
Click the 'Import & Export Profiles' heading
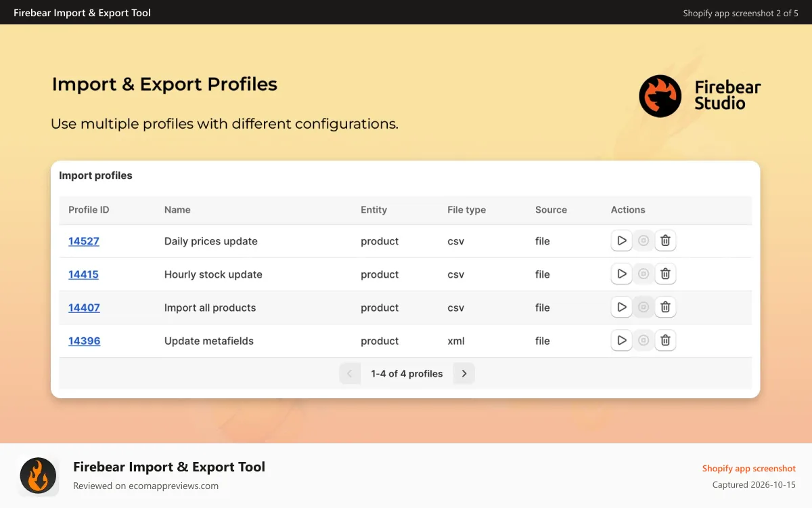[164, 84]
